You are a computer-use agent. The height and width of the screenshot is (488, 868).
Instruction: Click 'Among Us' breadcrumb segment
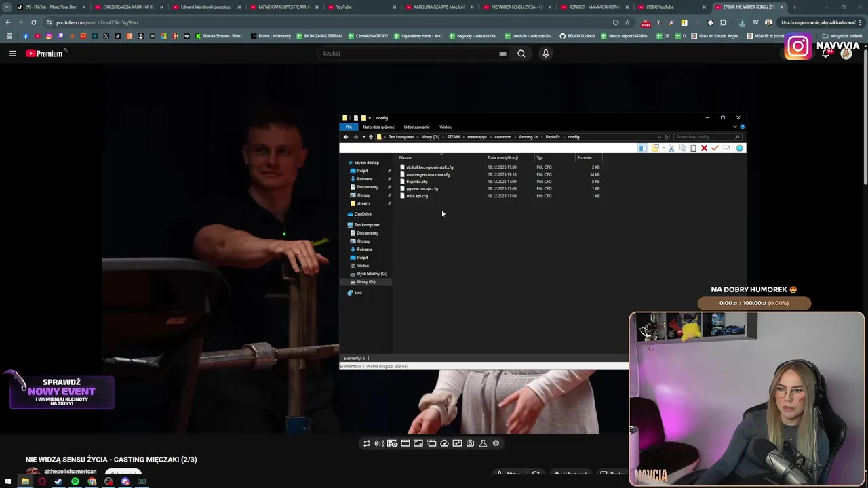click(x=528, y=137)
